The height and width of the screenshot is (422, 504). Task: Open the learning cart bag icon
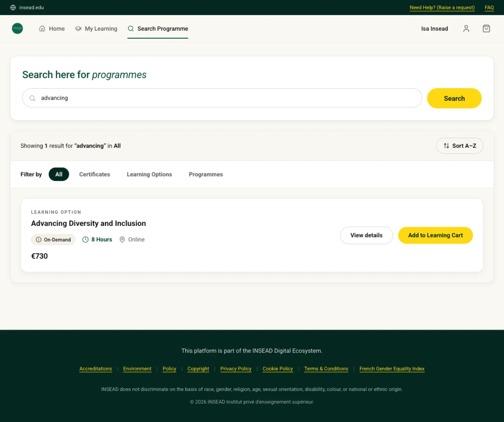[x=486, y=28]
